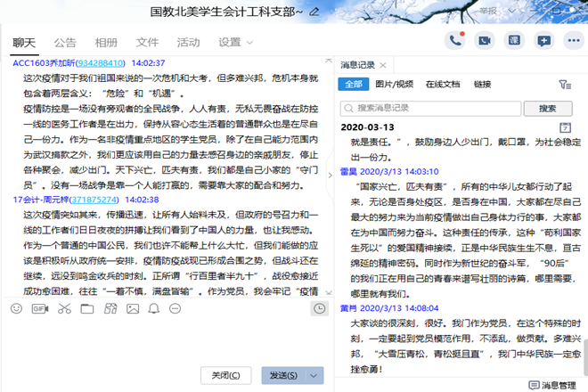588x392 pixels.
Task: Open the emoji picker
Action: click(x=16, y=308)
